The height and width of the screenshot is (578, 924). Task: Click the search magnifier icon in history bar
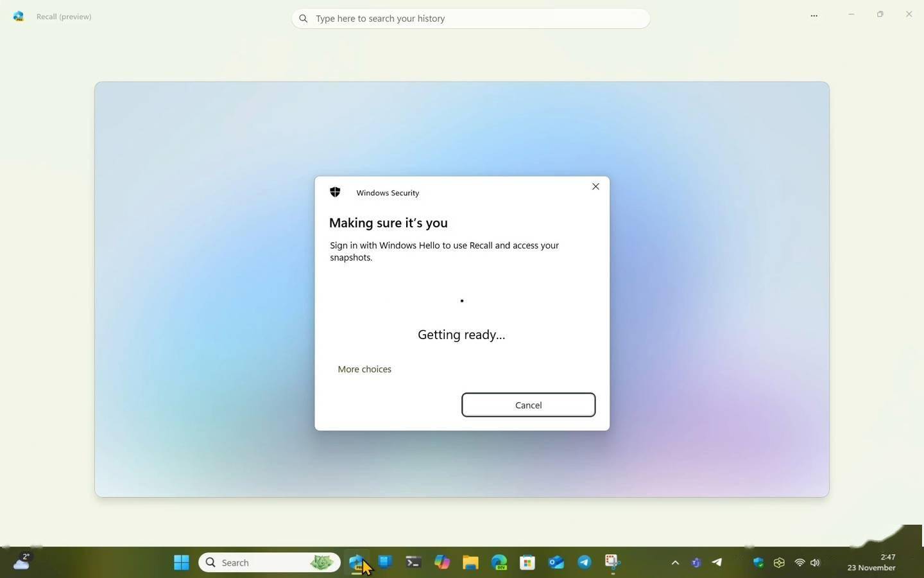pyautogui.click(x=304, y=19)
